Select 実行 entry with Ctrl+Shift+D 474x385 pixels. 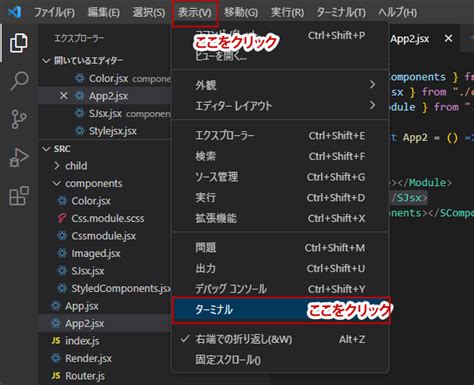(280, 198)
